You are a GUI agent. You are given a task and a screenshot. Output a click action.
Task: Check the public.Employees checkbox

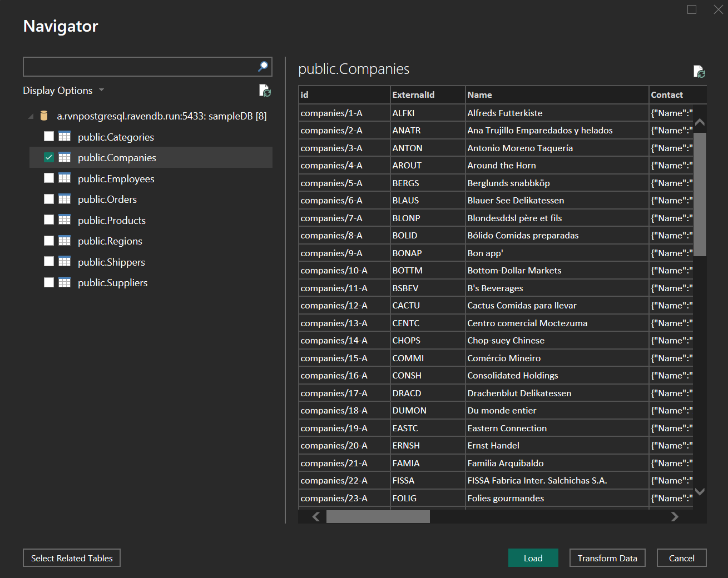49,178
